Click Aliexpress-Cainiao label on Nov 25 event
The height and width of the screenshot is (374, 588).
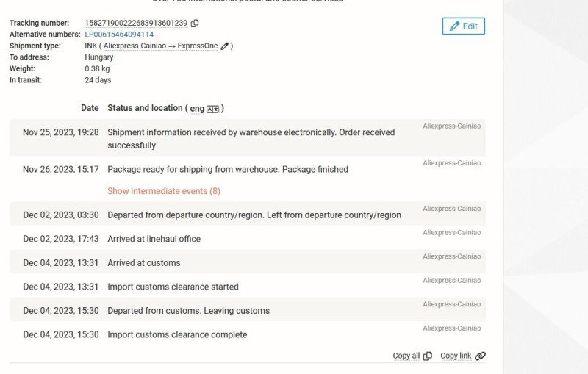[x=452, y=126]
